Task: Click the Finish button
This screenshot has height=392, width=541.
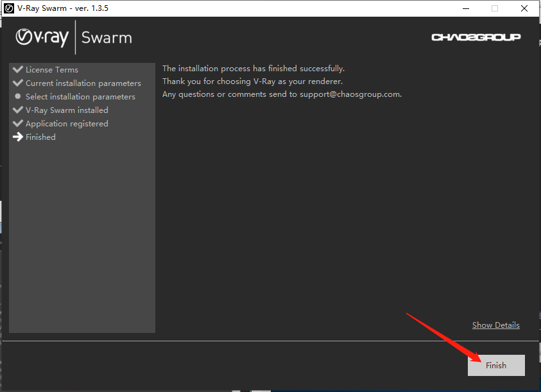Action: [x=496, y=366]
